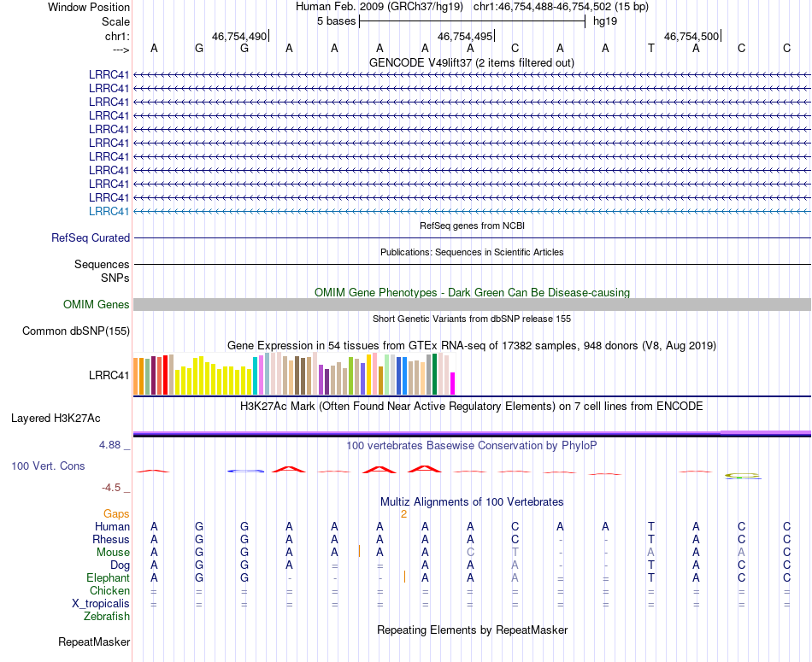Click Short Genetic Variants from dbSNP title
This screenshot has height=662, width=812.
pos(472,319)
